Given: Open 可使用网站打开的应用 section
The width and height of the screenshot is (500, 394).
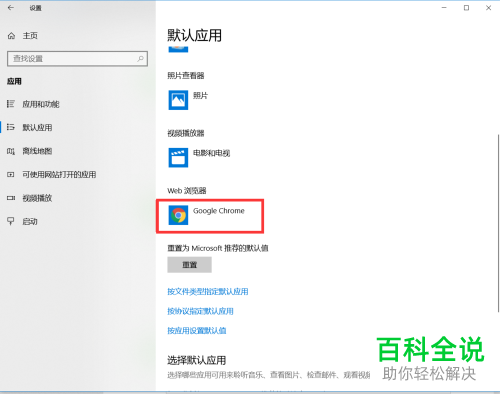Looking at the screenshot, I should point(59,174).
